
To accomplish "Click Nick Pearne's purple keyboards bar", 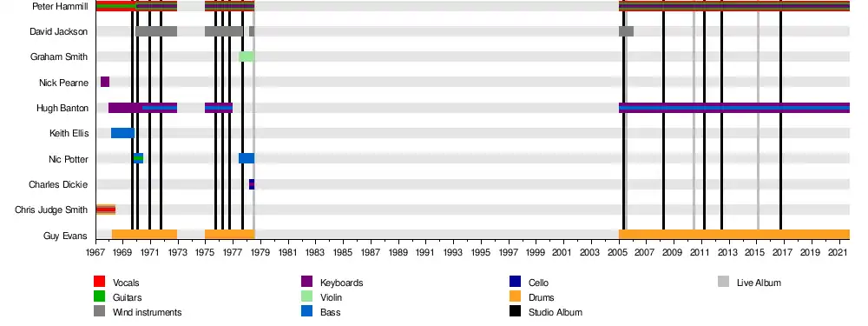I will 105,82.
